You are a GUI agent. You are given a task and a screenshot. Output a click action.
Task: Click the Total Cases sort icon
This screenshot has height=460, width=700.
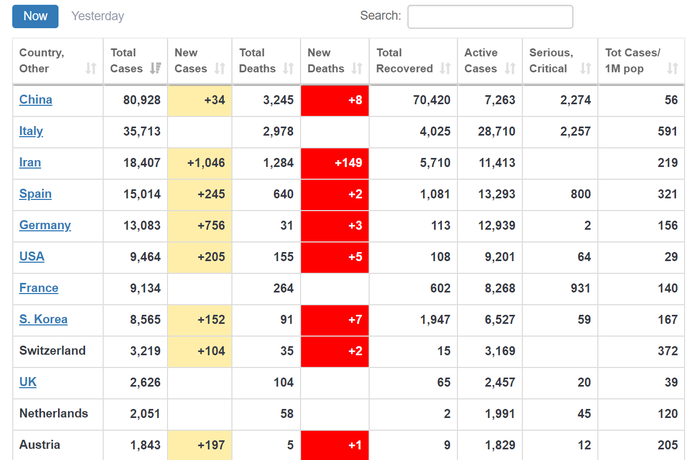(x=155, y=69)
